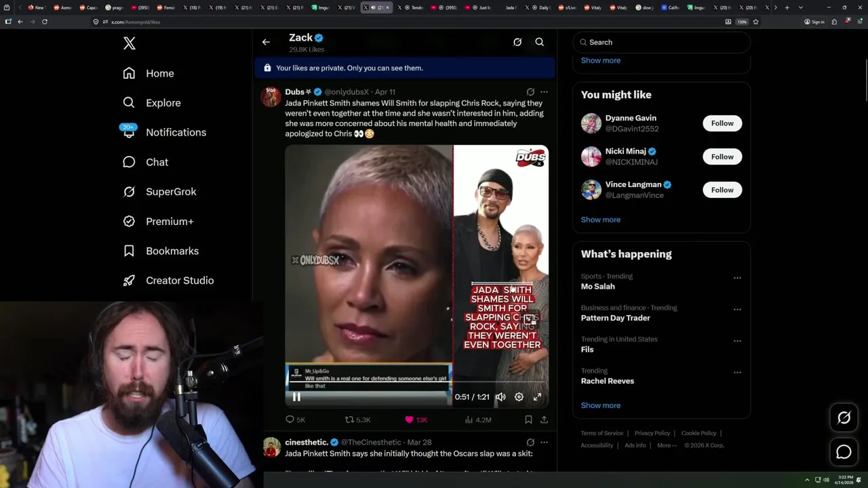Follow Nicki Minaj
868x488 pixels.
click(722, 157)
